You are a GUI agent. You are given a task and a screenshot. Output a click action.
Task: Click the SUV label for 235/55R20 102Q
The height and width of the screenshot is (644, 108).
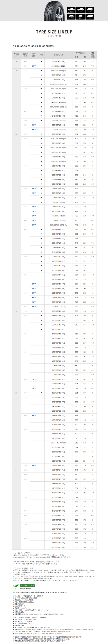pyautogui.click(x=34, y=66)
